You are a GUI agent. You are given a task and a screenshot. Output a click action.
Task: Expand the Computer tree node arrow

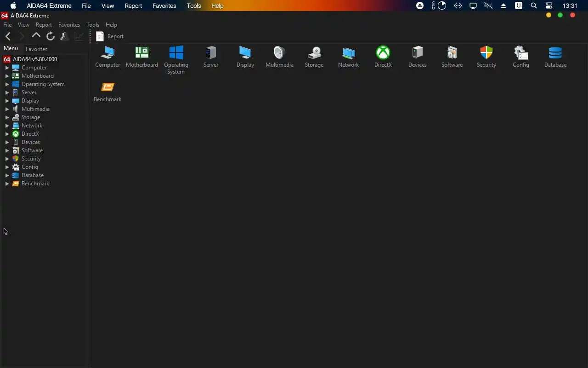click(7, 68)
